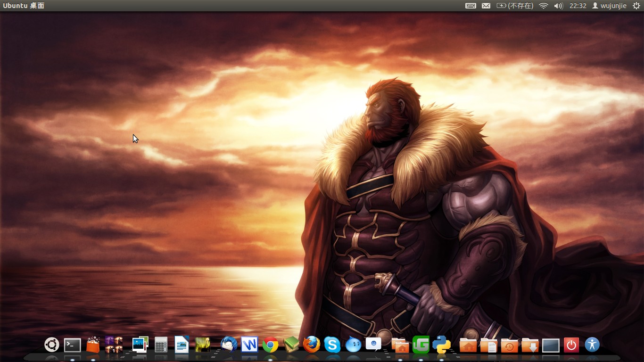Viewport: 644px width, 362px height.
Task: Open the green-yellow picture thumbnail in the dock
Action: [202, 345]
